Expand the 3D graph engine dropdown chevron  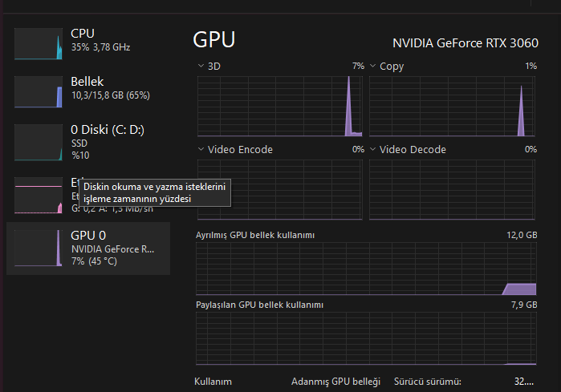pos(201,66)
